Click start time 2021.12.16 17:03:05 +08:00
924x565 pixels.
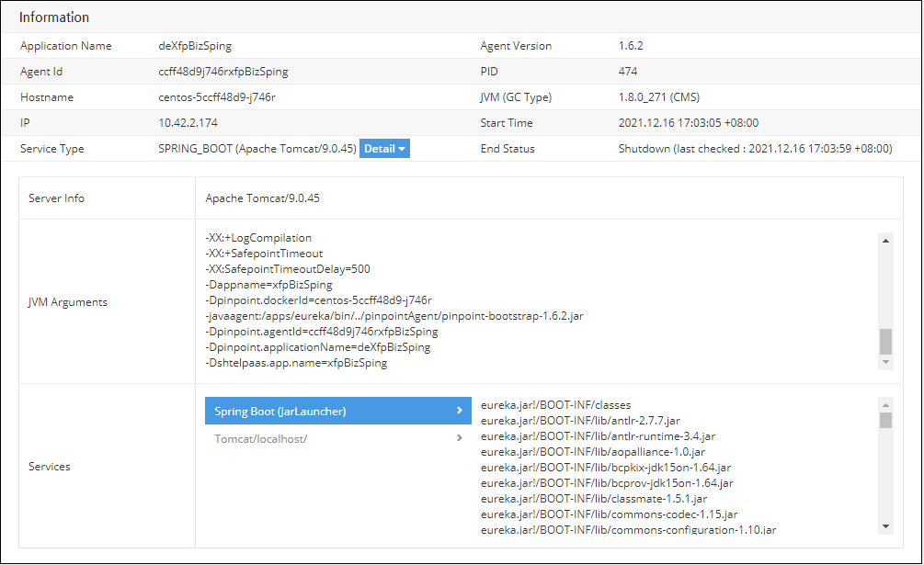689,123
